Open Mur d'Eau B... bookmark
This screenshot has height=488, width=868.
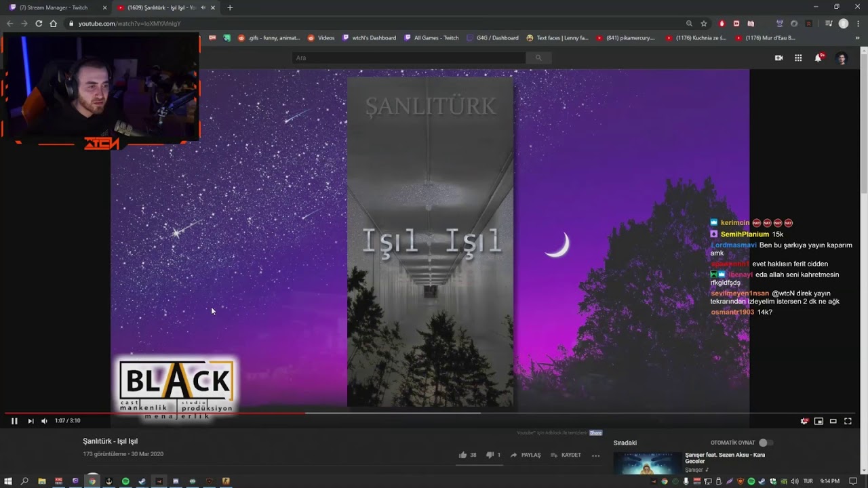pos(765,38)
